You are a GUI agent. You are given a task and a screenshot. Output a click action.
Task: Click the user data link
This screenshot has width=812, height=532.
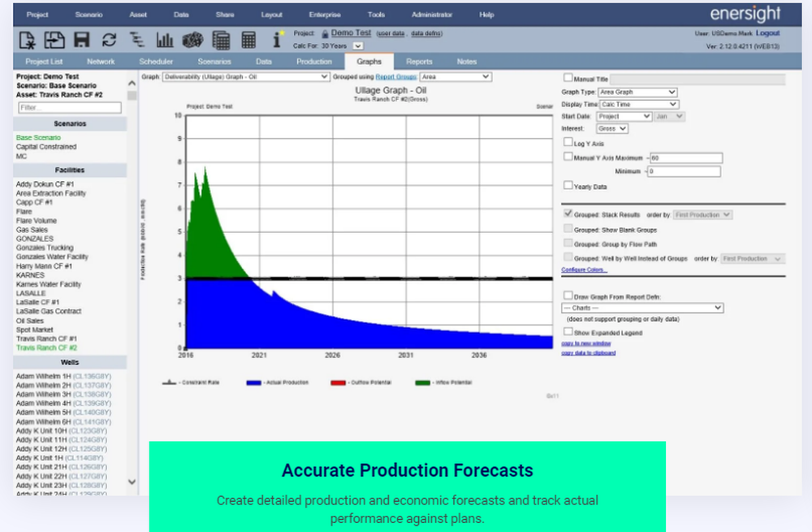click(x=391, y=33)
